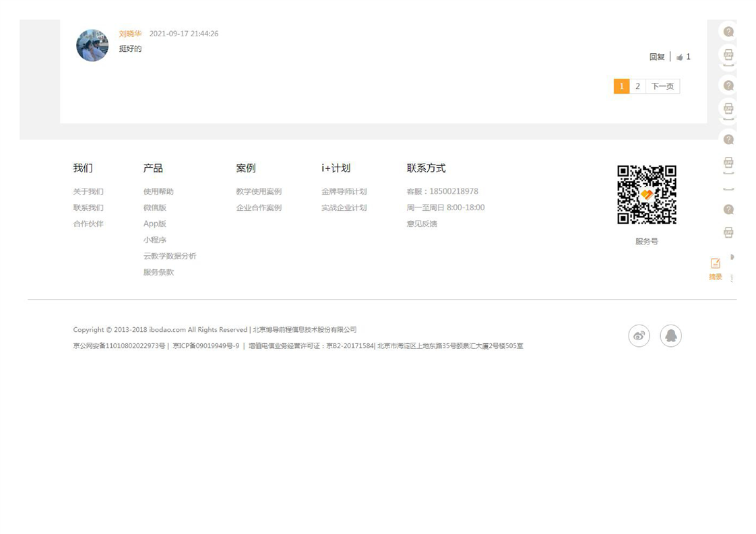Reply to the comment via 回复
The width and height of the screenshot is (756, 534).
click(x=657, y=57)
